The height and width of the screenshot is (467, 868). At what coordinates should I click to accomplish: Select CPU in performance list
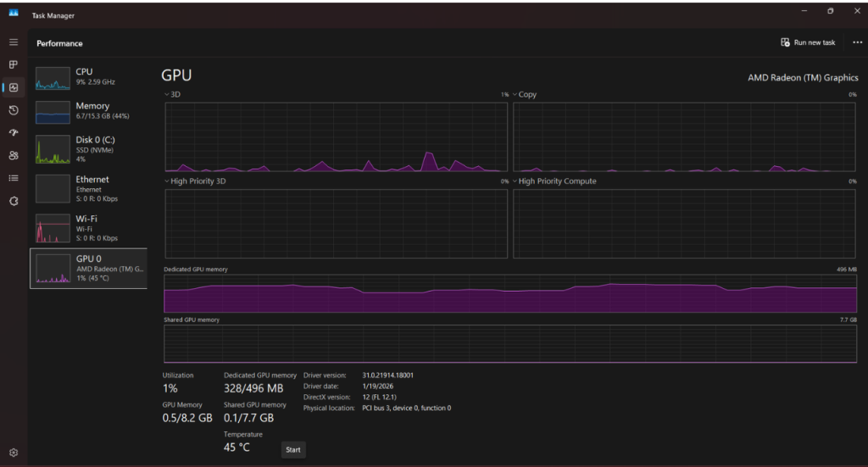tap(88, 77)
